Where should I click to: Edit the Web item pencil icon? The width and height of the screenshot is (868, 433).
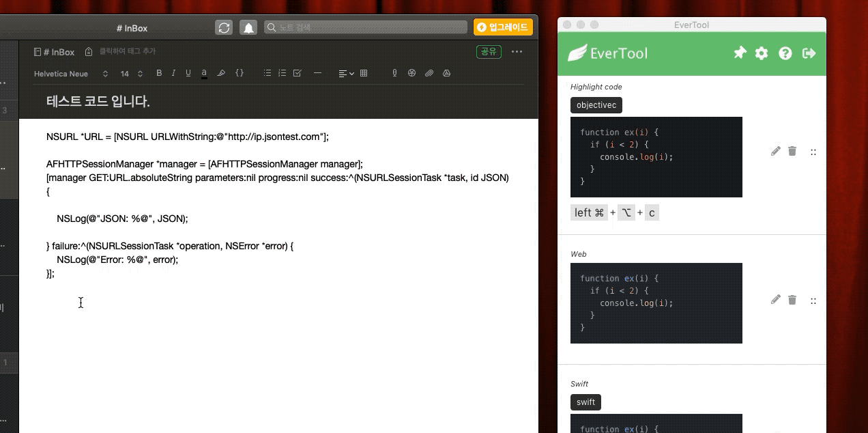775,300
